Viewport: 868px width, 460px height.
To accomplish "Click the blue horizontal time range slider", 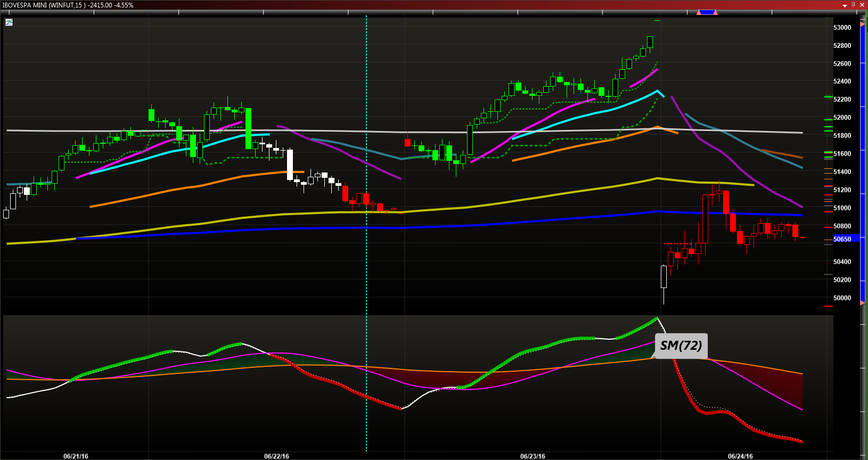I will [708, 12].
